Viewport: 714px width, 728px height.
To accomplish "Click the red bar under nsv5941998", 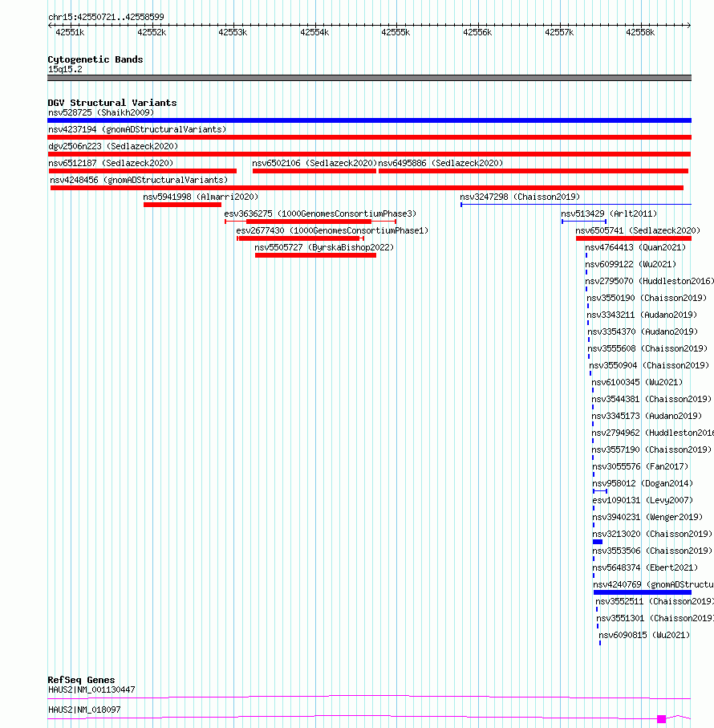I will [182, 205].
